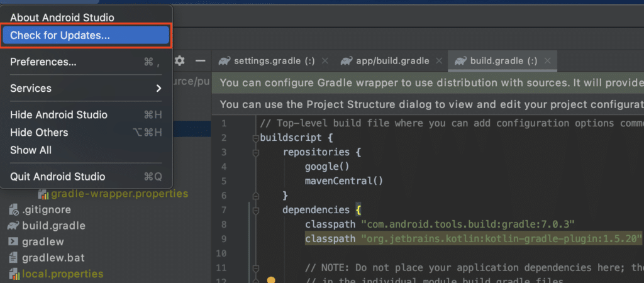Select gradlew file in project tree

(43, 241)
